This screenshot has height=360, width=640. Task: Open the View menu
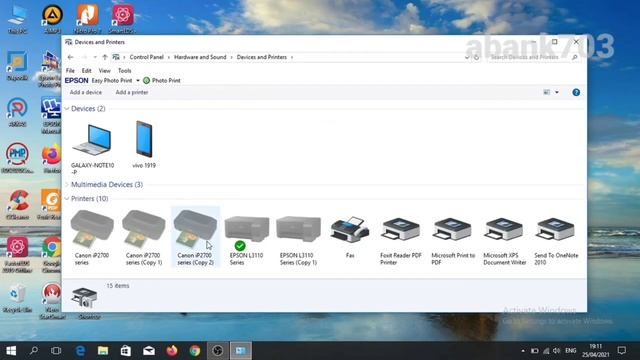coord(104,71)
